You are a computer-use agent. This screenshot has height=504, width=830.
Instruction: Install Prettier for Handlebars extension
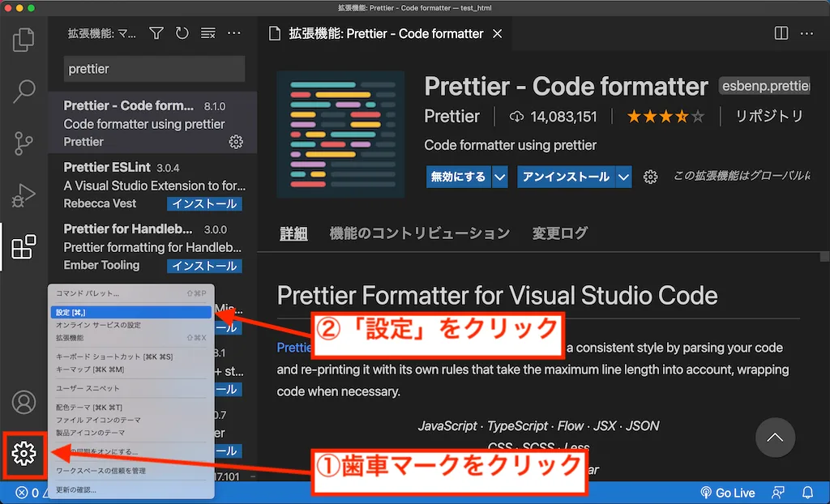[x=205, y=266]
